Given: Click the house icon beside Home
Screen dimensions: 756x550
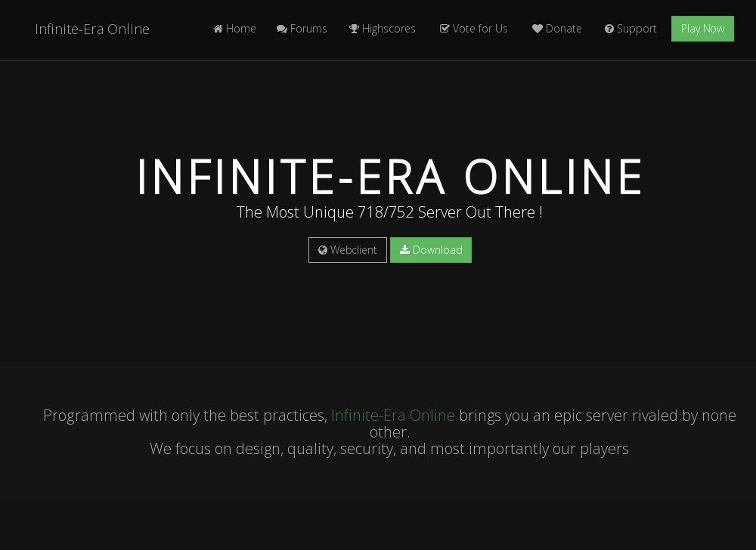Looking at the screenshot, I should pyautogui.click(x=218, y=29).
